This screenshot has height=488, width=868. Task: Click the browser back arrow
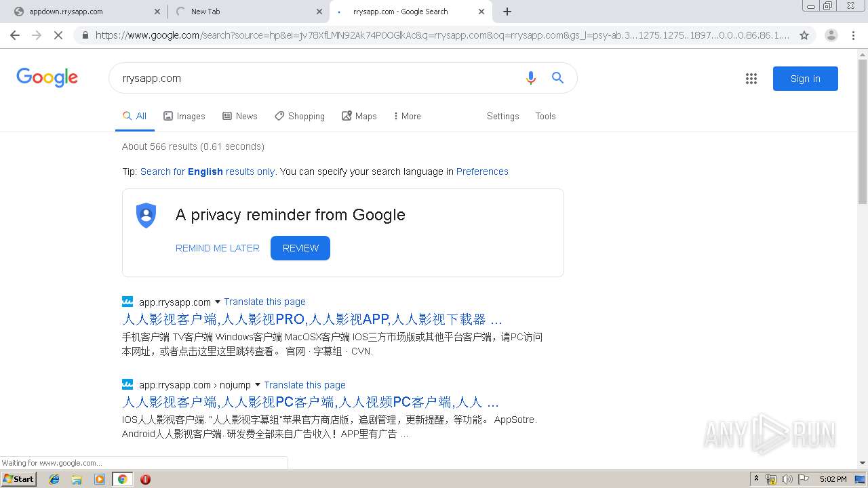(15, 35)
